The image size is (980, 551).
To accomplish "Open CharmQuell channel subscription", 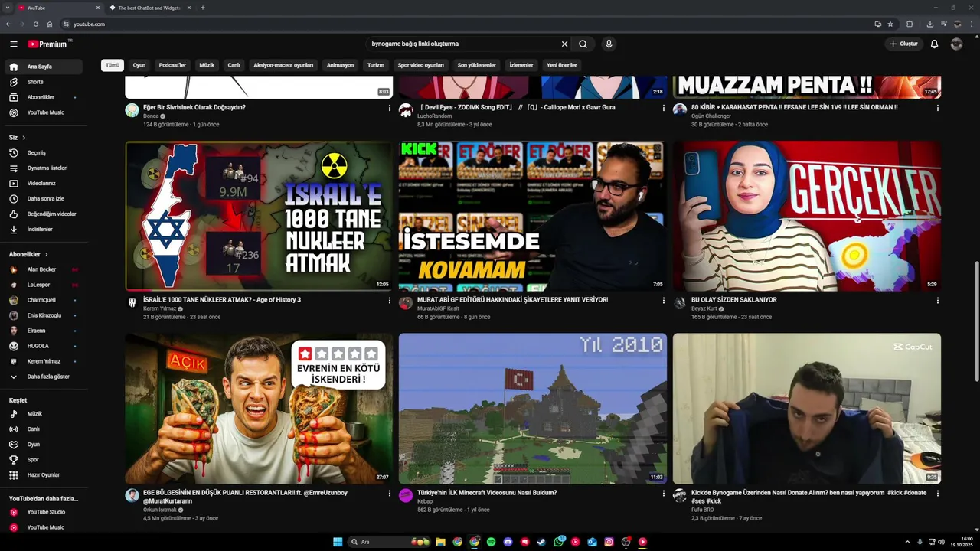I will click(44, 300).
